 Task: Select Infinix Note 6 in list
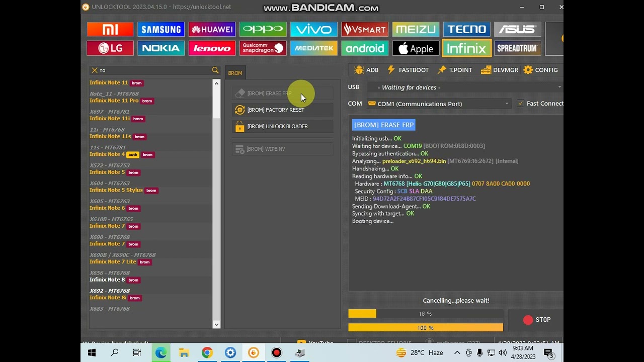click(107, 208)
